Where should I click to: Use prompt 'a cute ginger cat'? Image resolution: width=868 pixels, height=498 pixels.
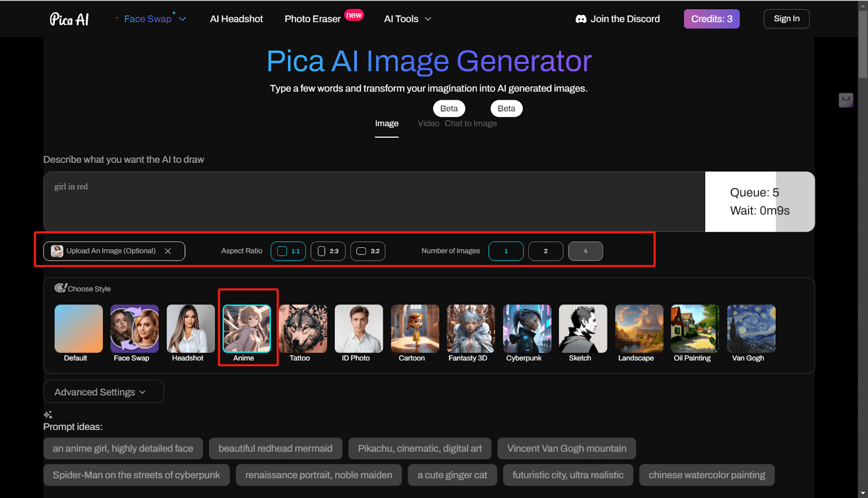pos(452,475)
